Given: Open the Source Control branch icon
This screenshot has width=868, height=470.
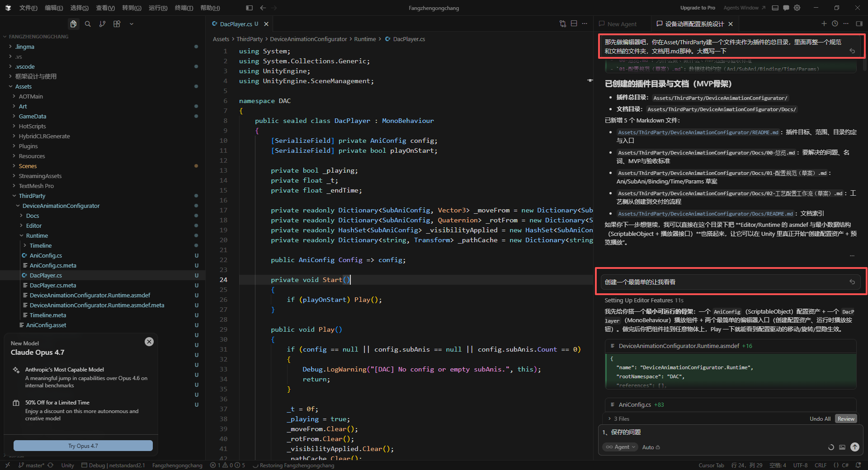Looking at the screenshot, I should [102, 24].
